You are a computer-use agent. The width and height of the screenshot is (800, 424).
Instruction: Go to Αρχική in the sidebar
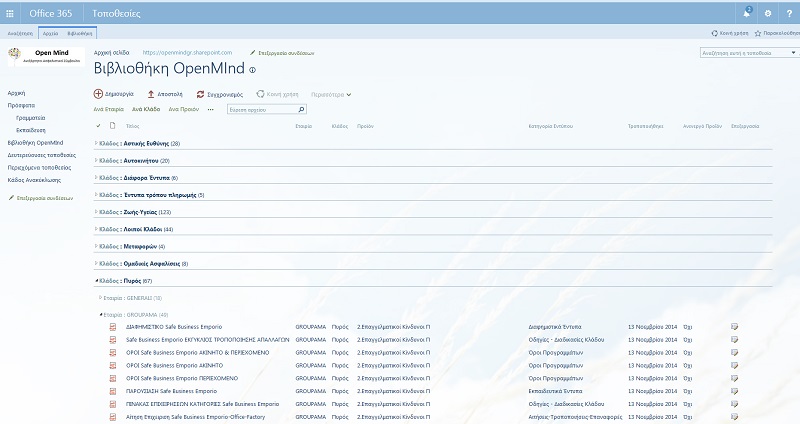pos(16,93)
